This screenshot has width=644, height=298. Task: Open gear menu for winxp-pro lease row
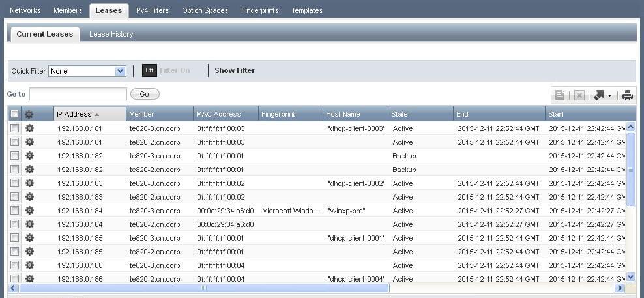29,211
